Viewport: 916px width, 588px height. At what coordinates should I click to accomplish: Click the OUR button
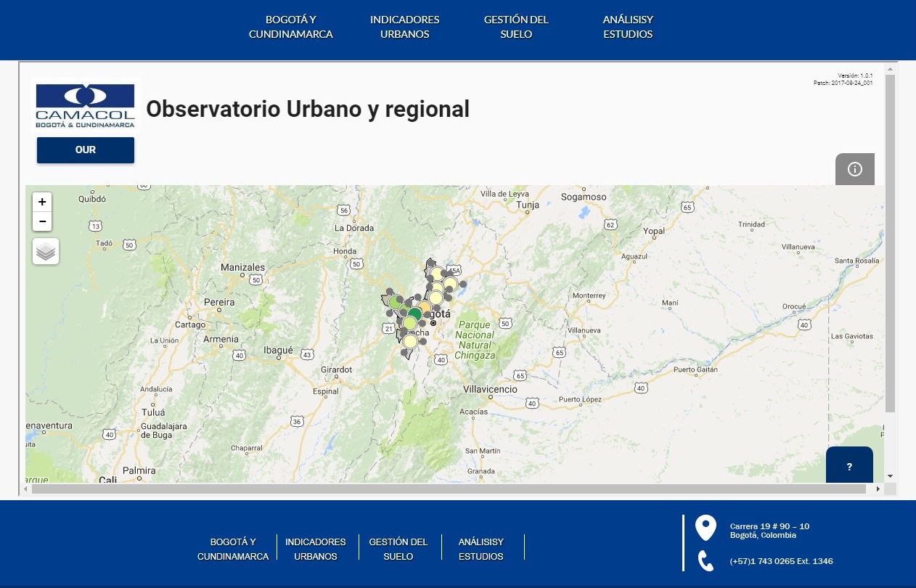point(86,150)
